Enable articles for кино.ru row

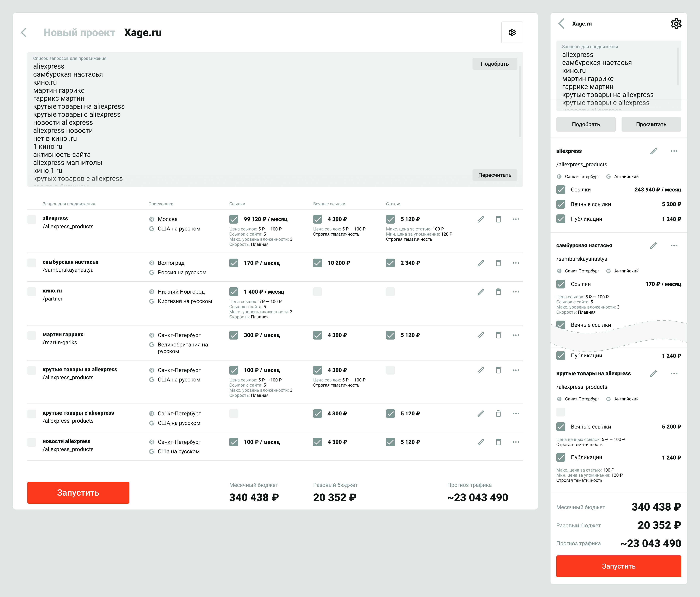[390, 292]
